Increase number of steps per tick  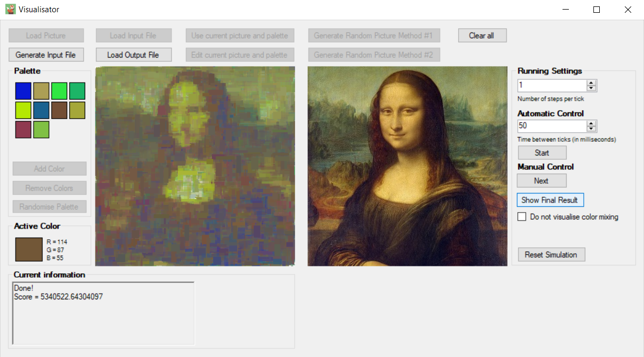[x=591, y=83]
